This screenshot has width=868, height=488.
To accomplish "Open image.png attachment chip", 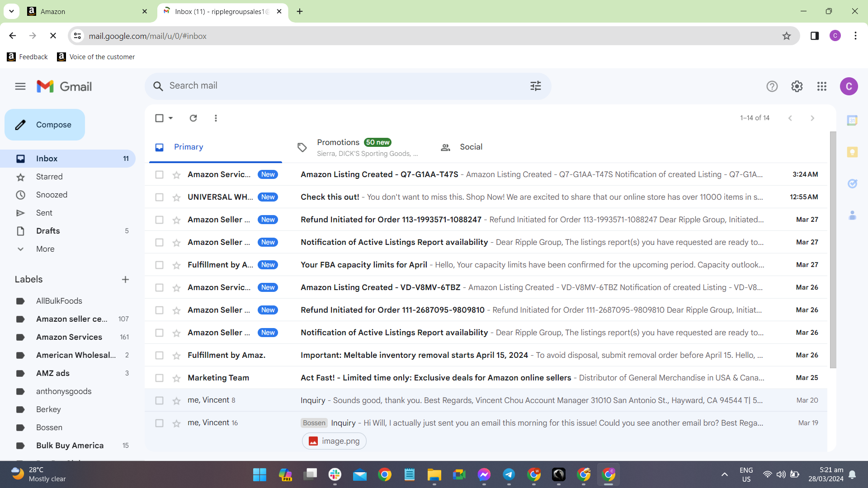I will (x=334, y=441).
